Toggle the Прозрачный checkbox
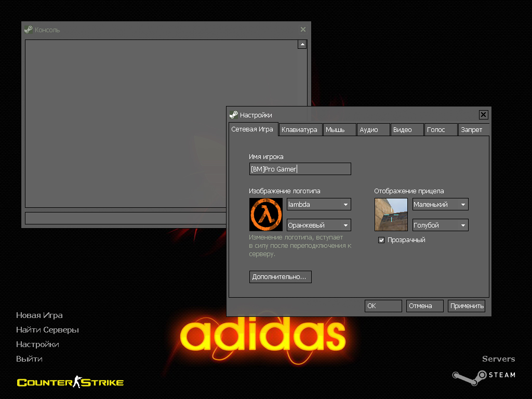 pyautogui.click(x=381, y=240)
